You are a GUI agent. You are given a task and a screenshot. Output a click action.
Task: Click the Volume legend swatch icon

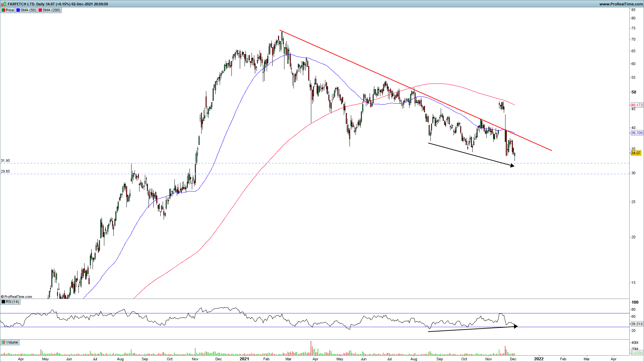point(3,342)
